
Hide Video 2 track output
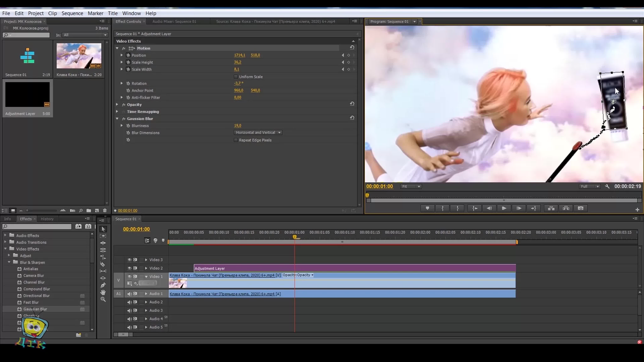(129, 268)
